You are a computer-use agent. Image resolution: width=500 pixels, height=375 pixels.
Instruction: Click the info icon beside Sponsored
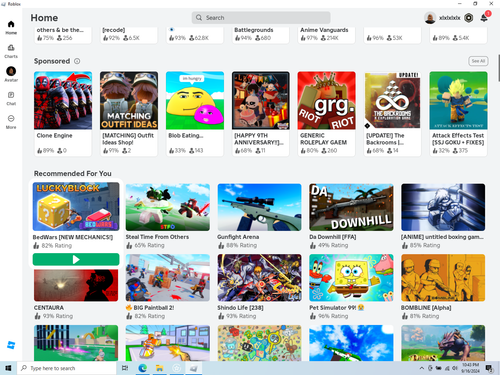[x=77, y=61]
